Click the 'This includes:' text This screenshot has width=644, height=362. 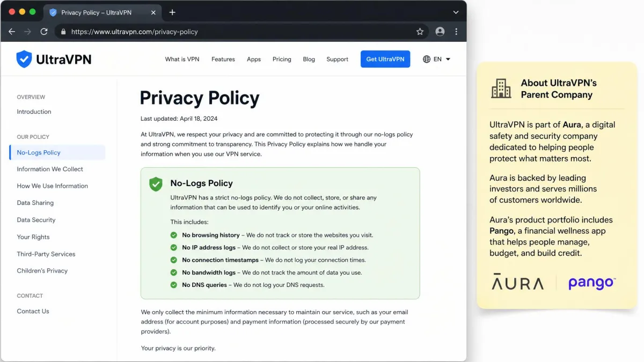(x=189, y=222)
